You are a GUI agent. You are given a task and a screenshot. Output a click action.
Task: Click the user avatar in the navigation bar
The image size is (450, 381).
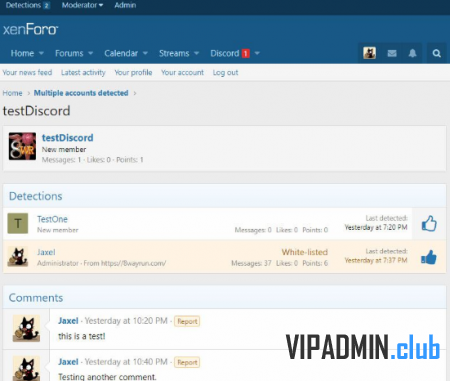pyautogui.click(x=370, y=53)
